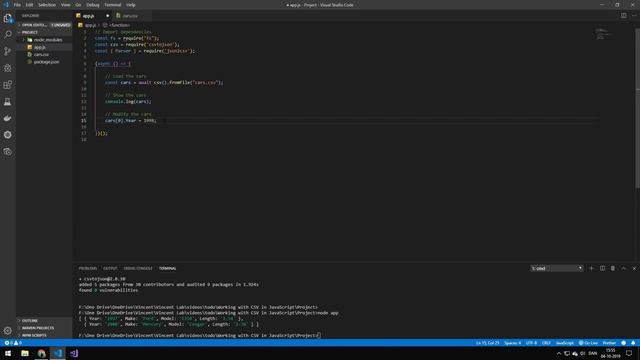Open the View menu

click(x=66, y=5)
